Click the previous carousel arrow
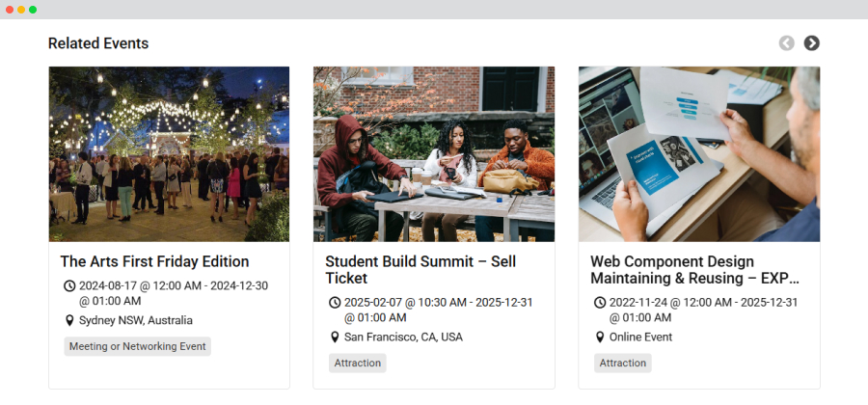The width and height of the screenshot is (868, 405). 787,43
